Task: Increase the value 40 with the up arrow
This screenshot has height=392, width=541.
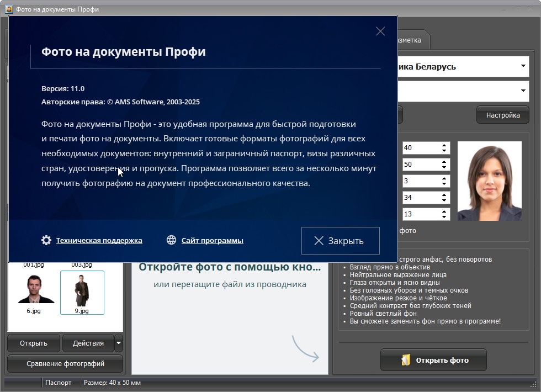Action: (444, 145)
